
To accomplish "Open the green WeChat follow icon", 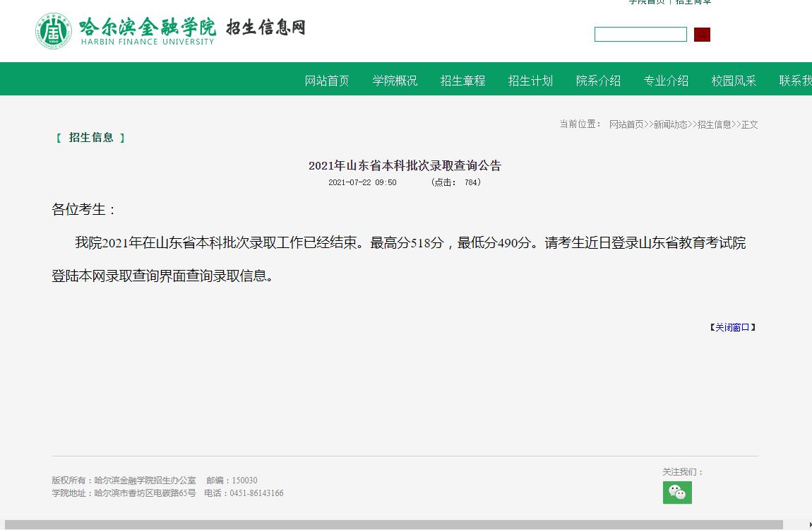I will [x=677, y=492].
